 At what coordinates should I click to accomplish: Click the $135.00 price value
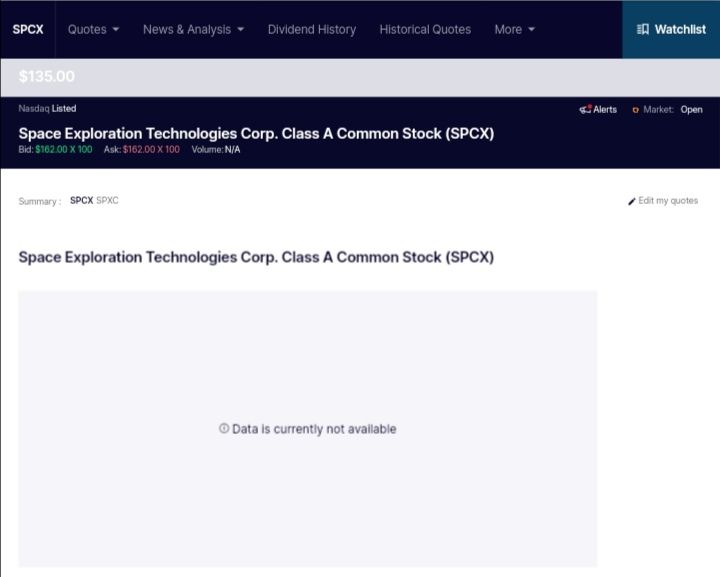46,76
